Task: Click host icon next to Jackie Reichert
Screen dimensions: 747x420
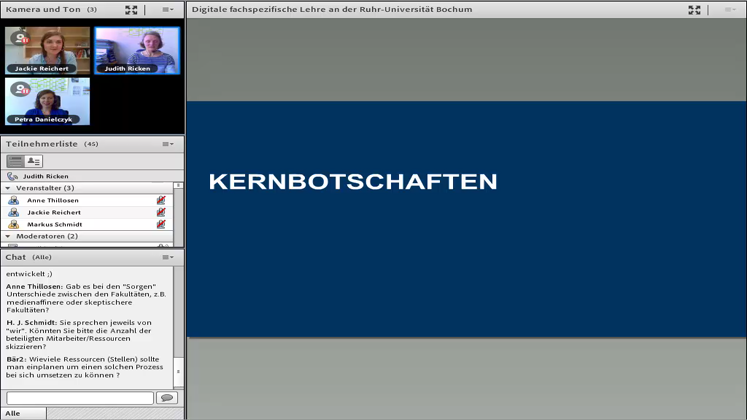Action: coord(13,212)
